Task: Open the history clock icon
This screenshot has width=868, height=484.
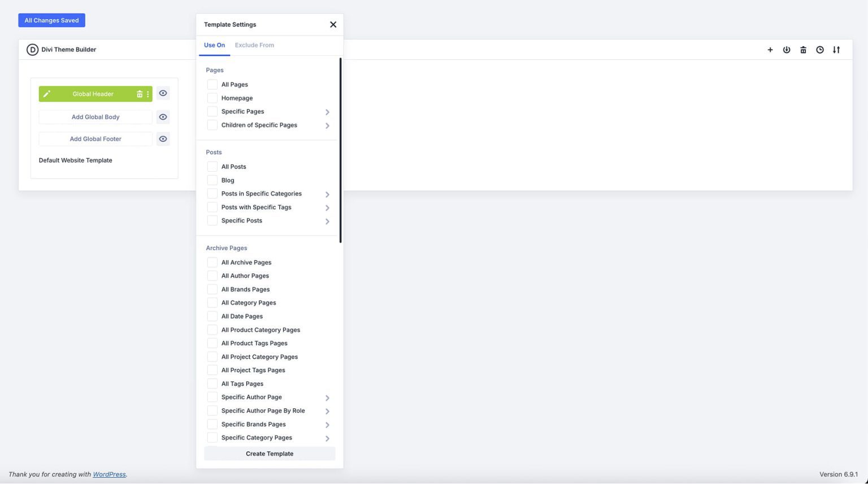Action: click(819, 50)
